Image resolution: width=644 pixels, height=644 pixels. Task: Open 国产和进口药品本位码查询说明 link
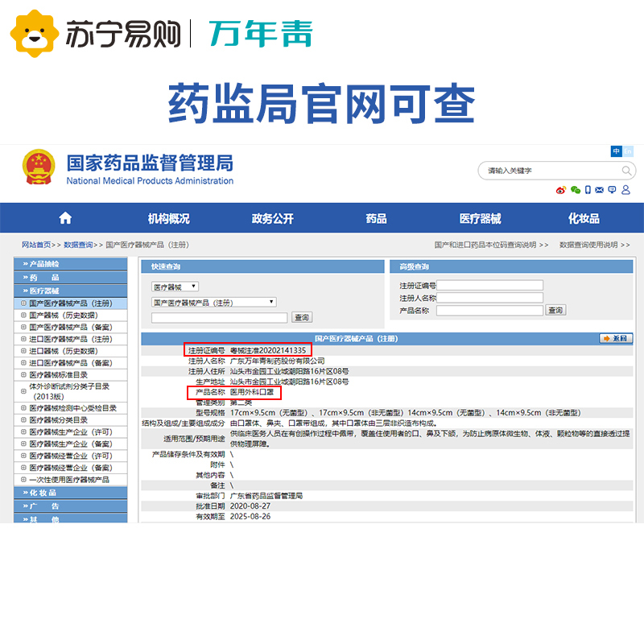point(491,245)
